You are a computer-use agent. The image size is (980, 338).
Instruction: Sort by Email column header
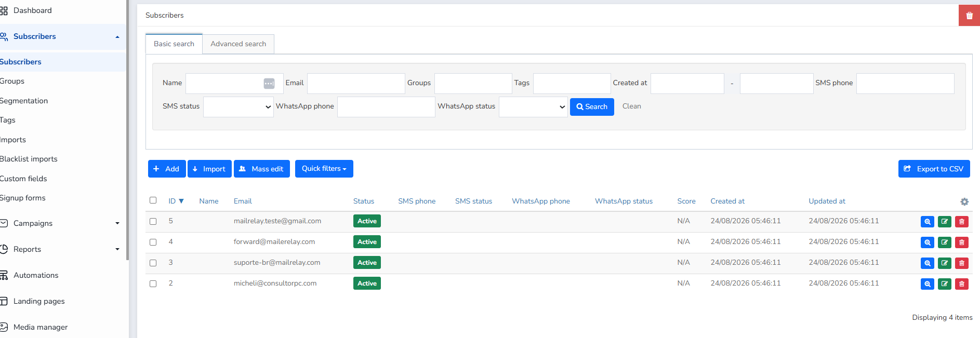pos(243,201)
